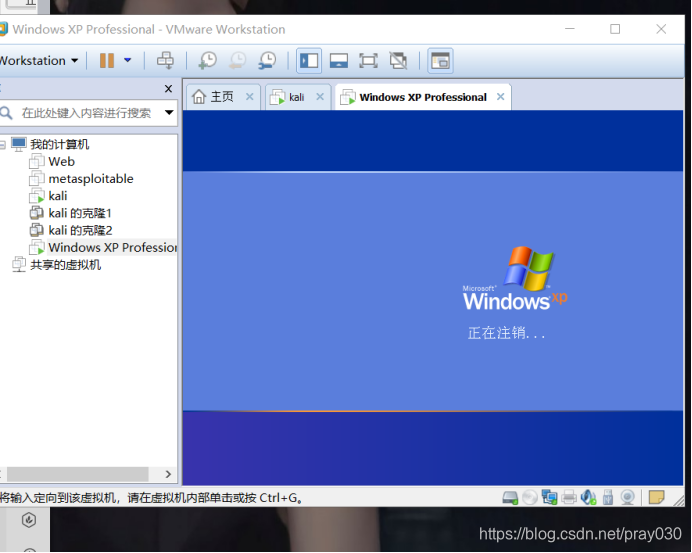This screenshot has width=692, height=553.
Task: Switch to the kali tab
Action: [x=297, y=97]
